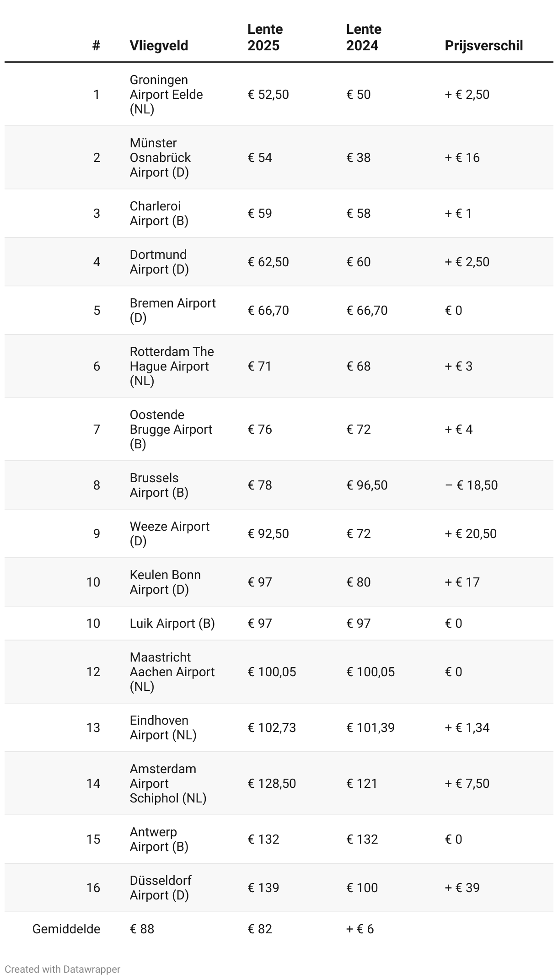Select the Bremen Airport (D) name cell
The width and height of the screenshot is (558, 980).
point(172,311)
